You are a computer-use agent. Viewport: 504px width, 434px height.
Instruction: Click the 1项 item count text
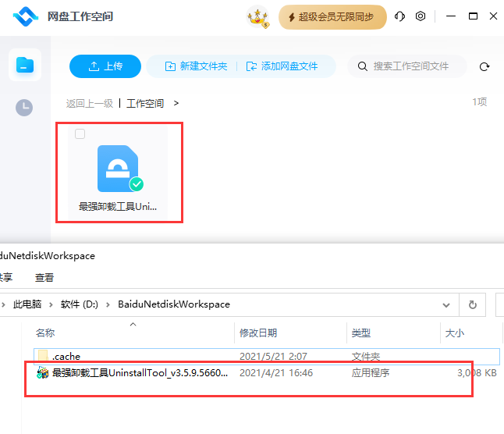480,102
